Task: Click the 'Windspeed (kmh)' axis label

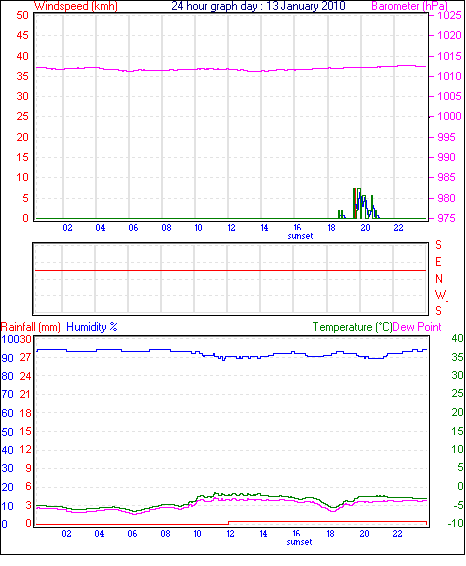Action: pos(76,6)
